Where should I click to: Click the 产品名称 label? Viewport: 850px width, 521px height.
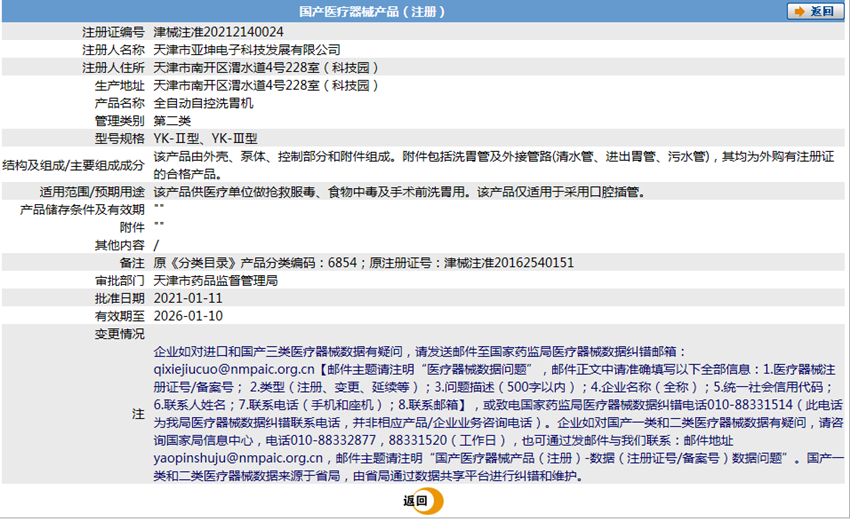coord(120,103)
